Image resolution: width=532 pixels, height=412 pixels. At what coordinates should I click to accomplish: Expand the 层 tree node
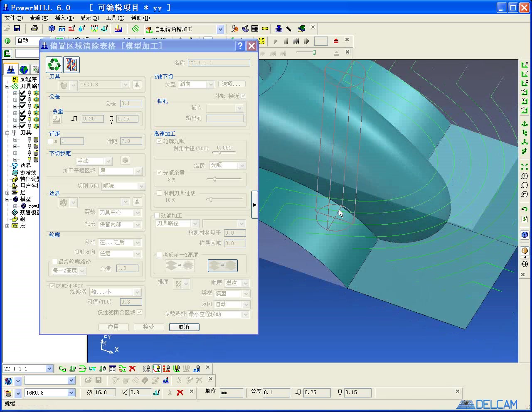pyautogui.click(x=7, y=193)
